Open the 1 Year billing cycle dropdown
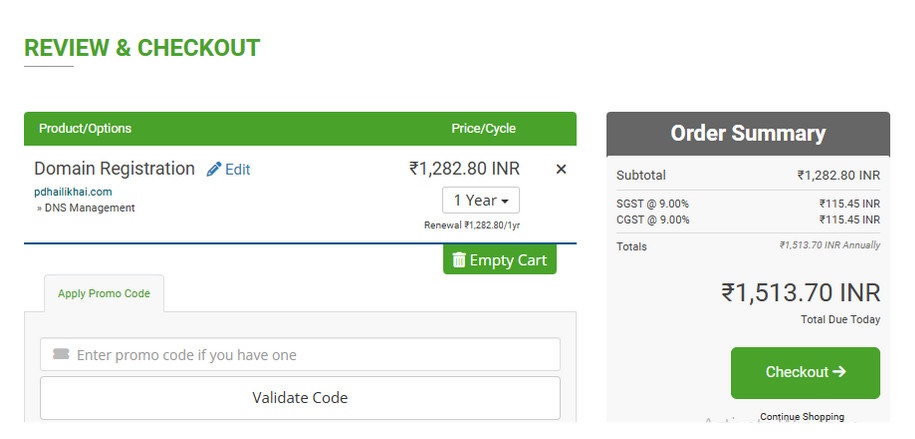Viewport: 915px width, 439px height. [481, 200]
